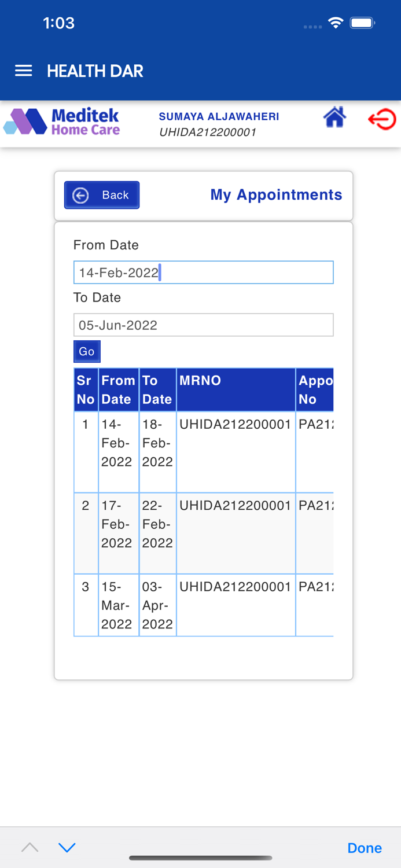Focus the To Date field 05-Jun-2022

click(204, 325)
